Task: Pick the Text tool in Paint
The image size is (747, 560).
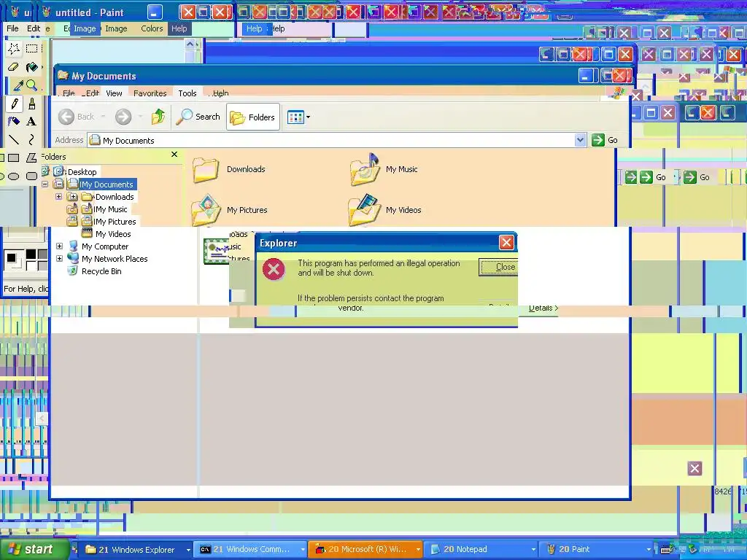Action: 31,122
